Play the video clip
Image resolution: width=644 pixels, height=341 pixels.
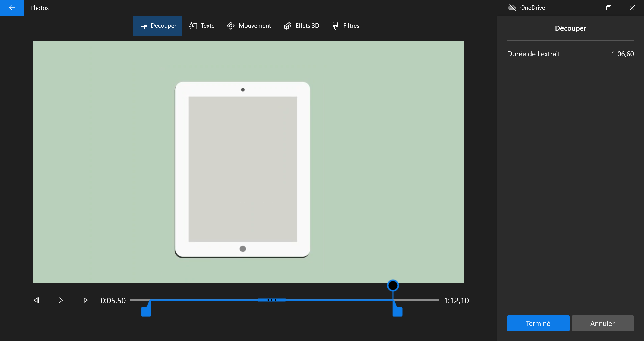point(60,300)
